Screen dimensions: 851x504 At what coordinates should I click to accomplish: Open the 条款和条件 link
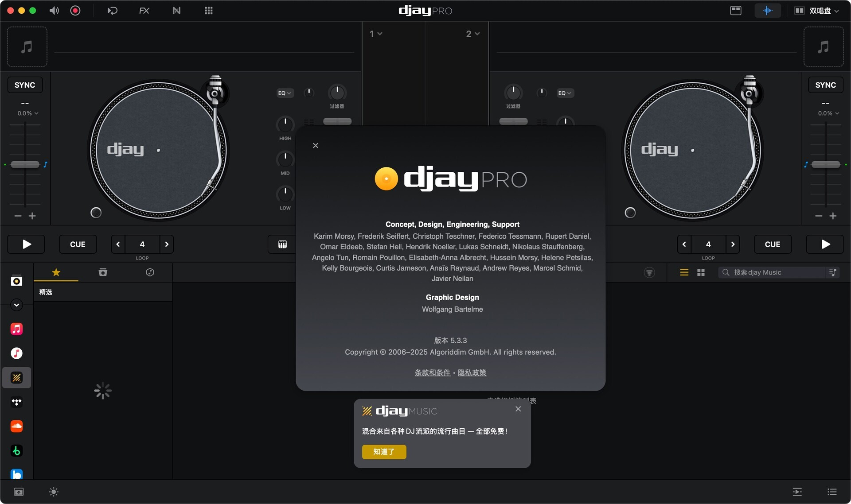(x=432, y=372)
